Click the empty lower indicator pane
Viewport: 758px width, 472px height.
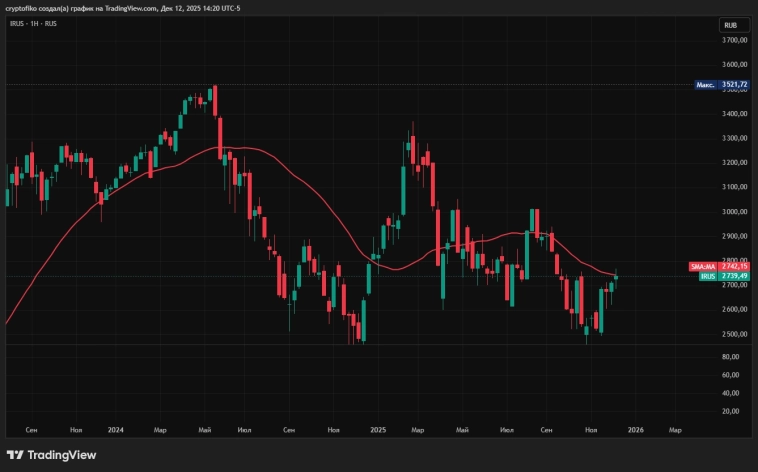(x=350, y=385)
